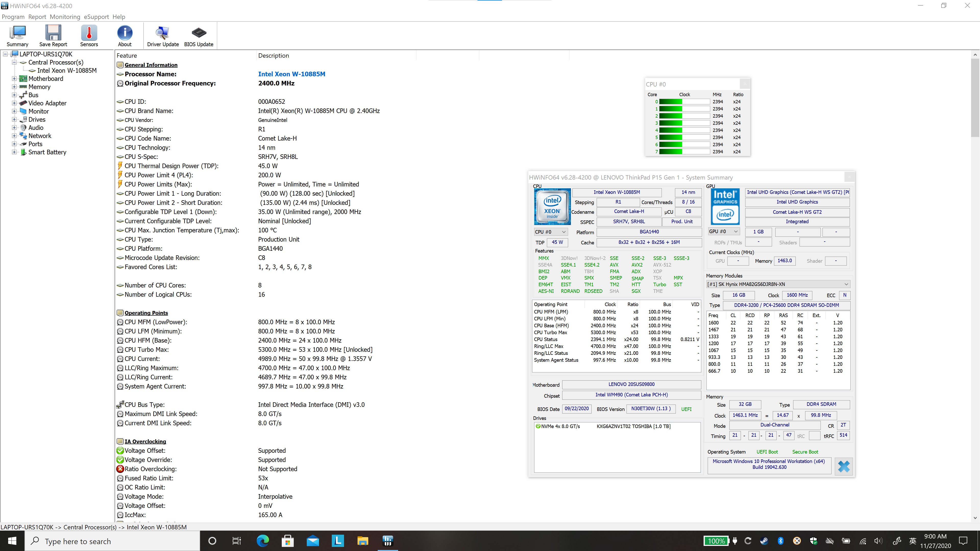Click the main window vertical scrollbar

click(x=975, y=97)
